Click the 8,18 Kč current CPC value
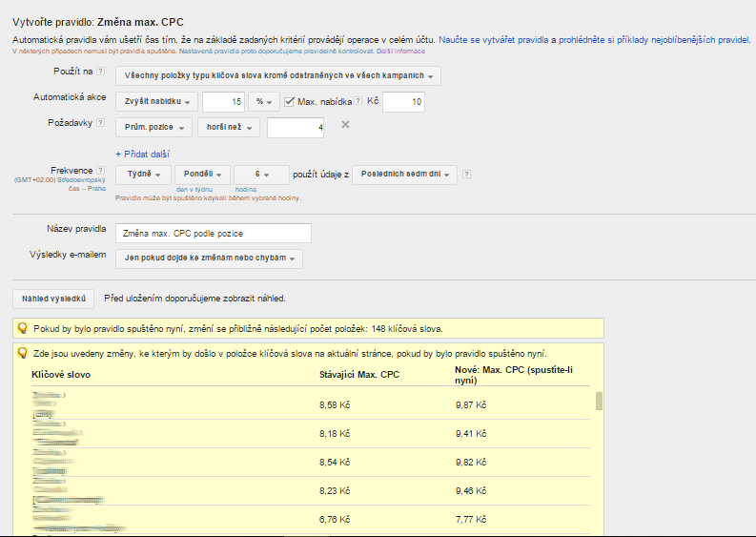Viewport: 756px width, 537px height. (x=335, y=433)
